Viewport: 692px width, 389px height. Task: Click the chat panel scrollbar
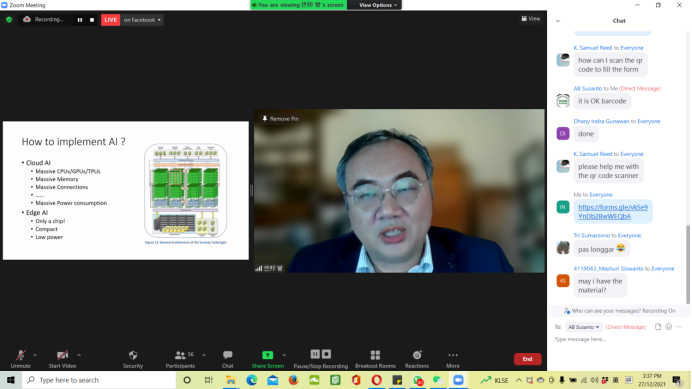tap(688, 264)
